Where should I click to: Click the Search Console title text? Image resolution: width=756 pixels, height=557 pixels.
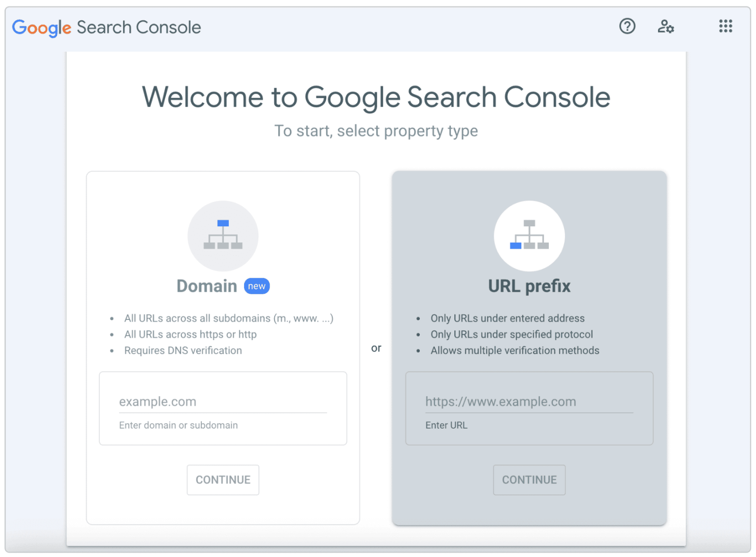point(138,28)
